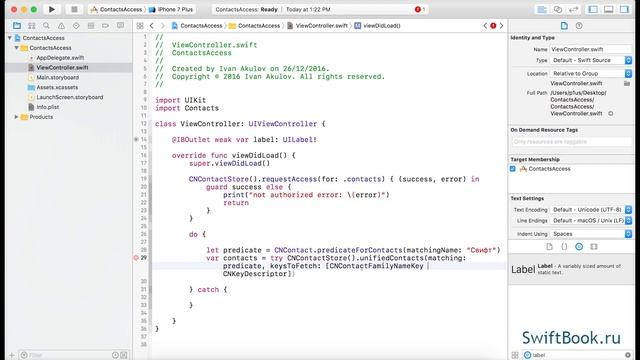Toggle library grid view
Viewport: 640px width, 360px height.
click(x=515, y=355)
